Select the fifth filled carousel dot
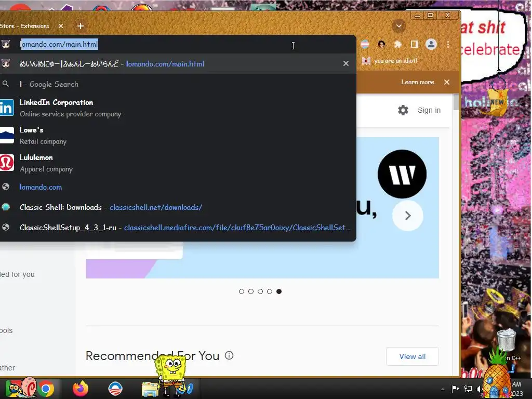Image resolution: width=532 pixels, height=399 pixels. [279, 291]
